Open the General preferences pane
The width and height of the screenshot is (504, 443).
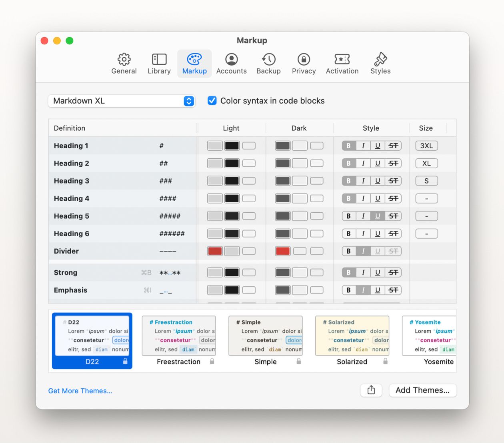[x=124, y=64]
